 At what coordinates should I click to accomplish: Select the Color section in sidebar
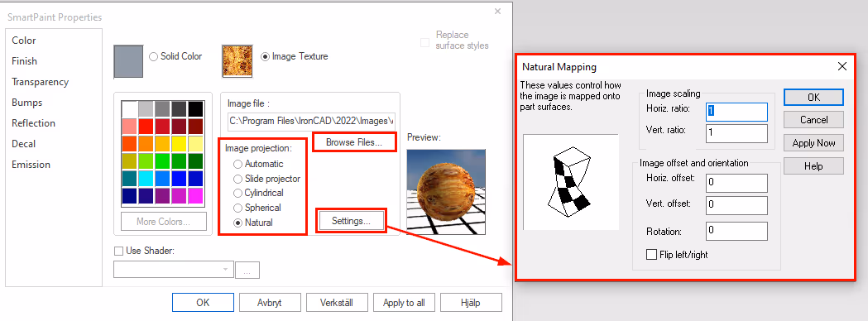[x=23, y=41]
